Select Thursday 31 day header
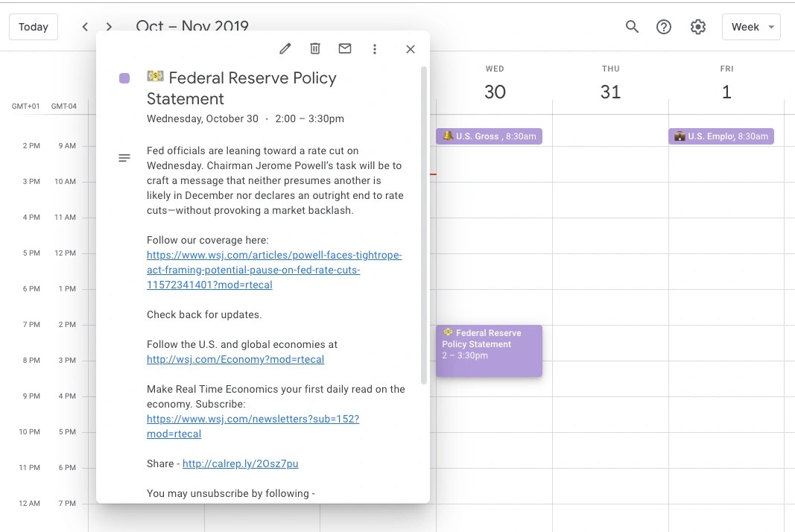The height and width of the screenshot is (532, 795). (x=610, y=83)
